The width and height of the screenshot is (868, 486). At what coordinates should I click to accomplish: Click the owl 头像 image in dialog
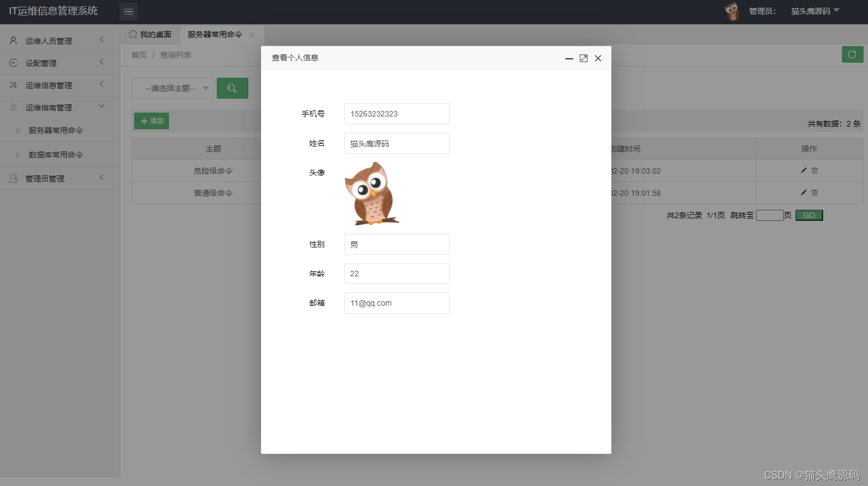coord(372,194)
